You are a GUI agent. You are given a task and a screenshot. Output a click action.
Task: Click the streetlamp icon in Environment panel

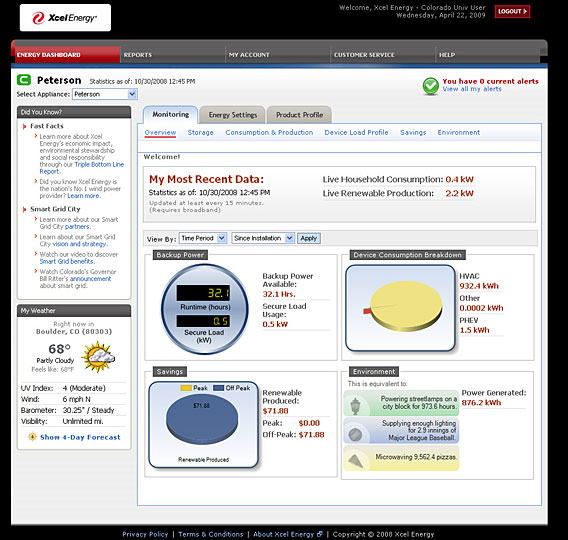click(355, 406)
